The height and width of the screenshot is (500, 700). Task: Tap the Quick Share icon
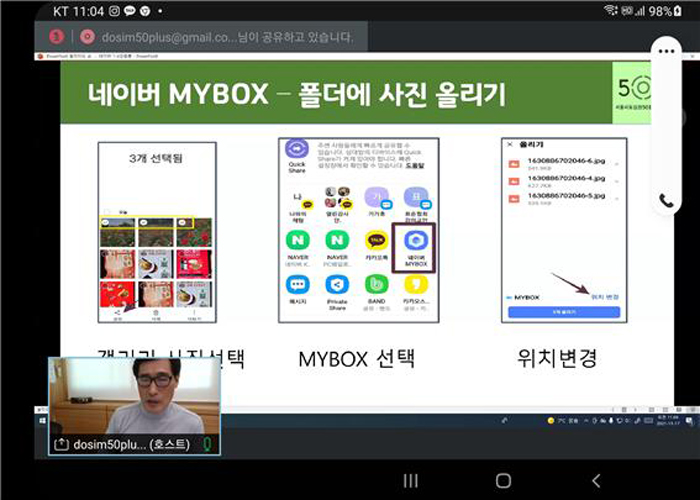pos(296,151)
